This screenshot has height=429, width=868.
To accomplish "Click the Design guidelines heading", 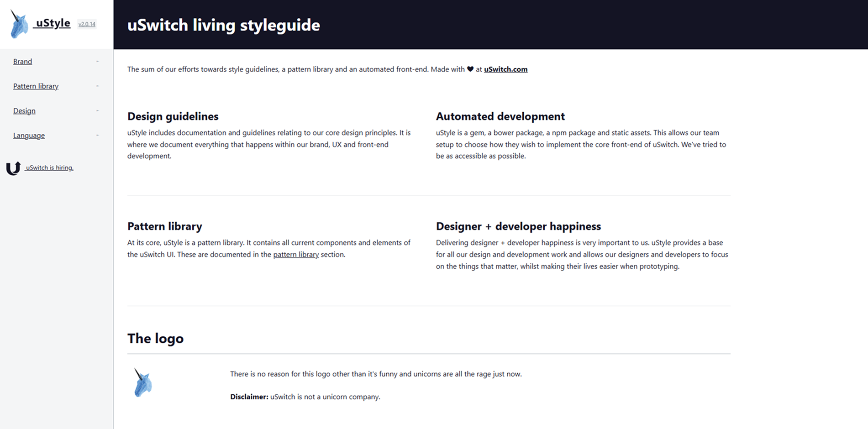I will click(173, 116).
